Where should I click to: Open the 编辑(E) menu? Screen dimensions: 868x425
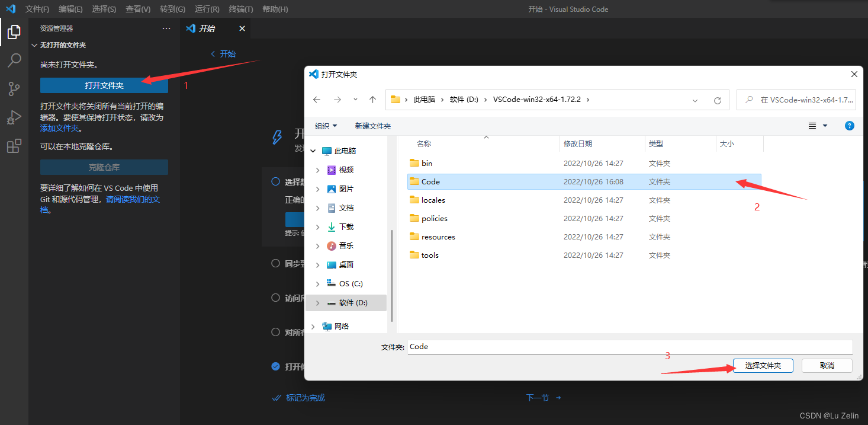[70, 9]
